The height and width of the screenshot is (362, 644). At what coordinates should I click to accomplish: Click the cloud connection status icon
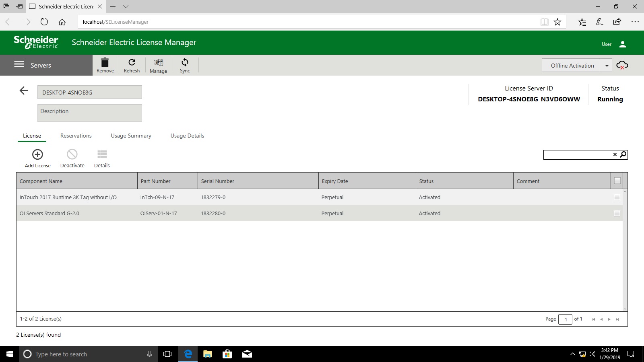[622, 65]
